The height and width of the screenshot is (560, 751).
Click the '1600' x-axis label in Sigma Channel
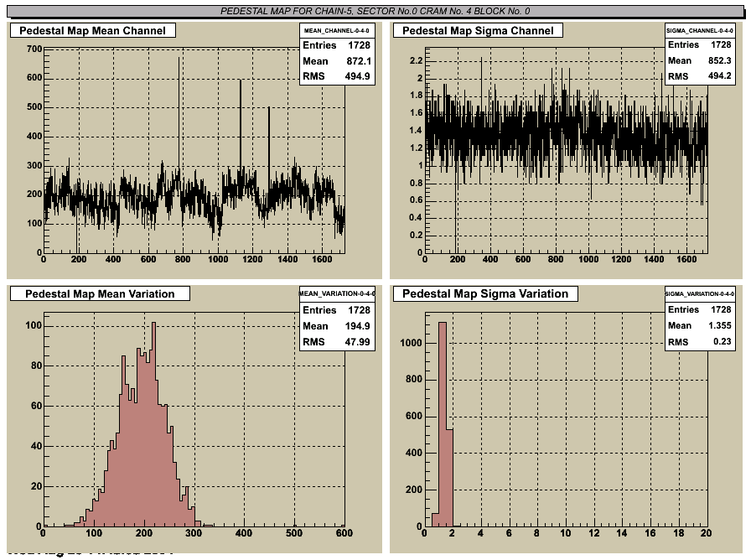click(686, 259)
